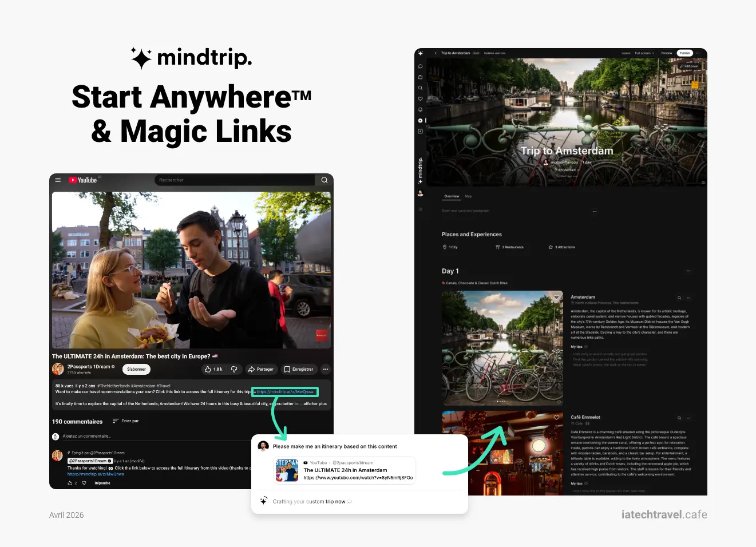
Task: Search Amsterdam with its magnifier icon
Action: (x=679, y=298)
